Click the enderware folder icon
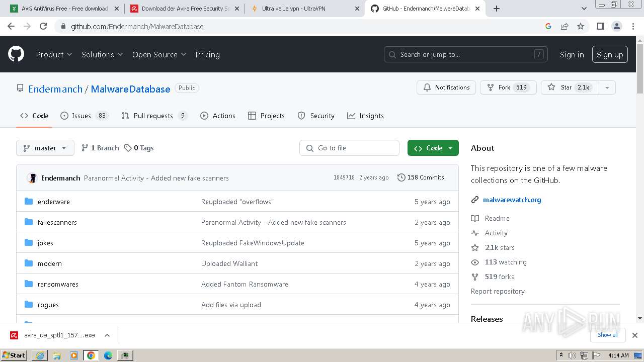Screen dimensions: 644x362 tap(29, 202)
